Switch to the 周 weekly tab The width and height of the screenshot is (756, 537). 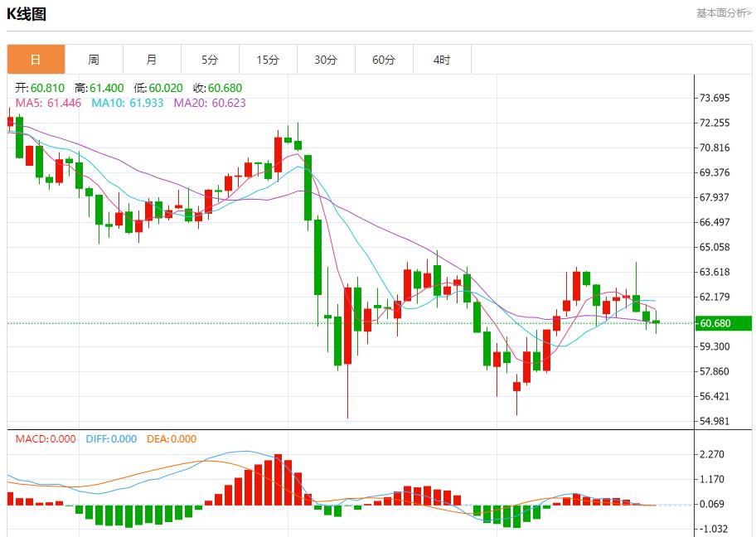click(94, 60)
